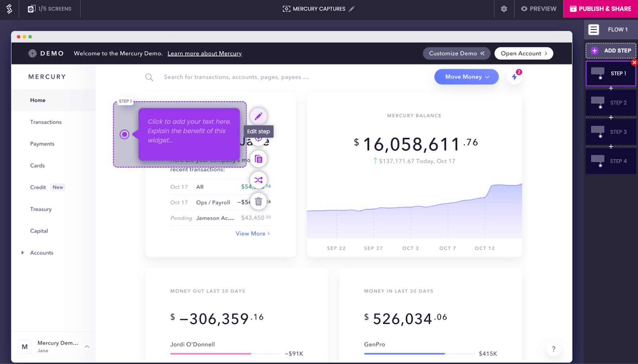Open the help question mark button
638x364 pixels.
[x=553, y=349]
